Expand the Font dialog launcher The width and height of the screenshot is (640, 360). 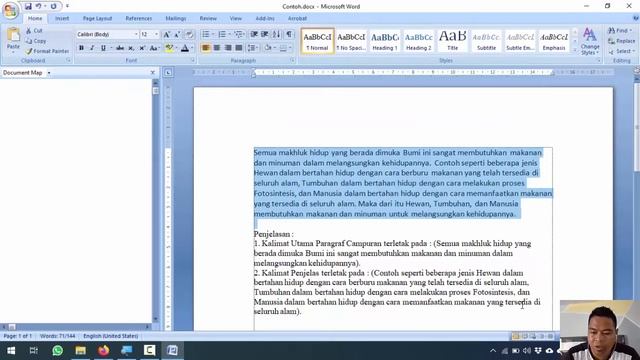(193, 60)
